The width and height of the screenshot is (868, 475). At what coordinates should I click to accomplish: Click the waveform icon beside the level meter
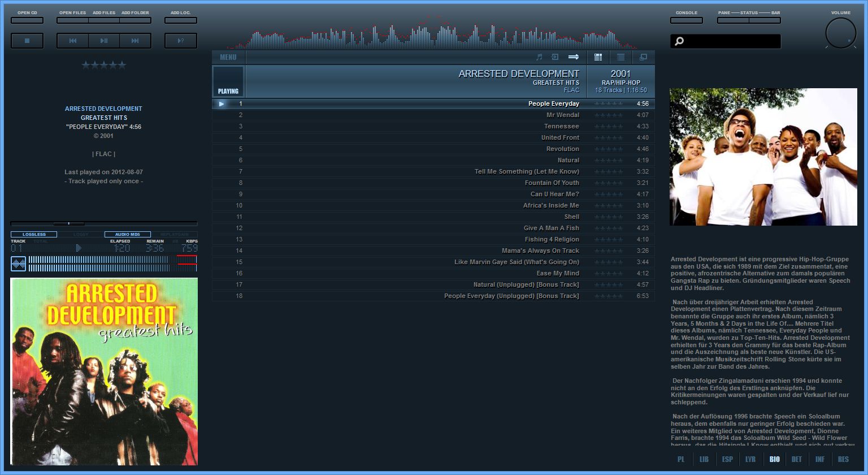pyautogui.click(x=19, y=264)
